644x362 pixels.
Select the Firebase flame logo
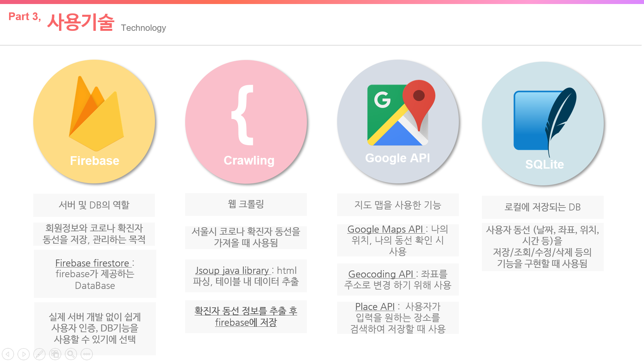(x=96, y=113)
